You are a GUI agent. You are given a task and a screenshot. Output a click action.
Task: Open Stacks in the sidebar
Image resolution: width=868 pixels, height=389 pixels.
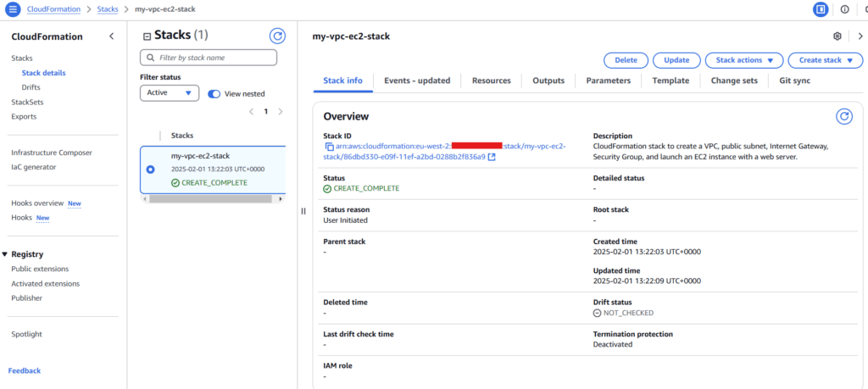(22, 58)
